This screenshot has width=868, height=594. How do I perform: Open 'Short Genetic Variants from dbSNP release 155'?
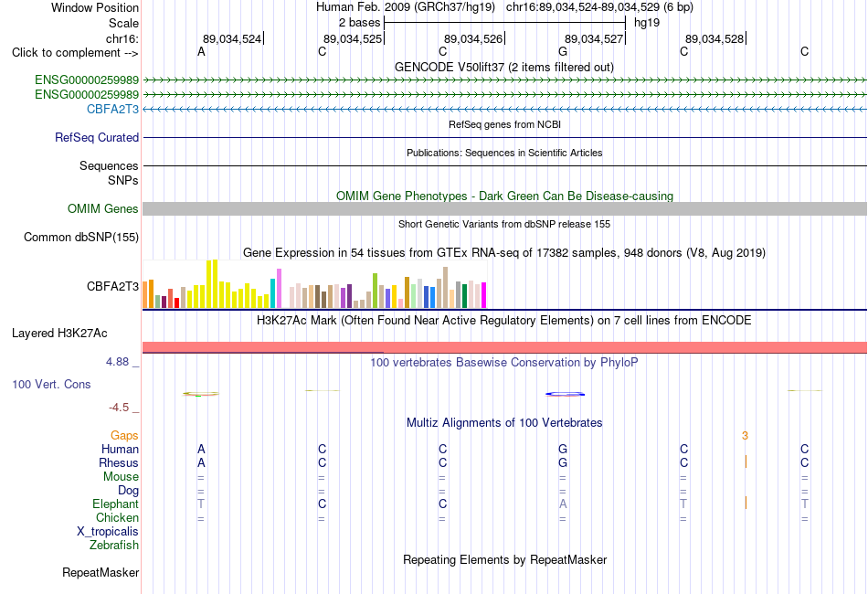(x=504, y=224)
